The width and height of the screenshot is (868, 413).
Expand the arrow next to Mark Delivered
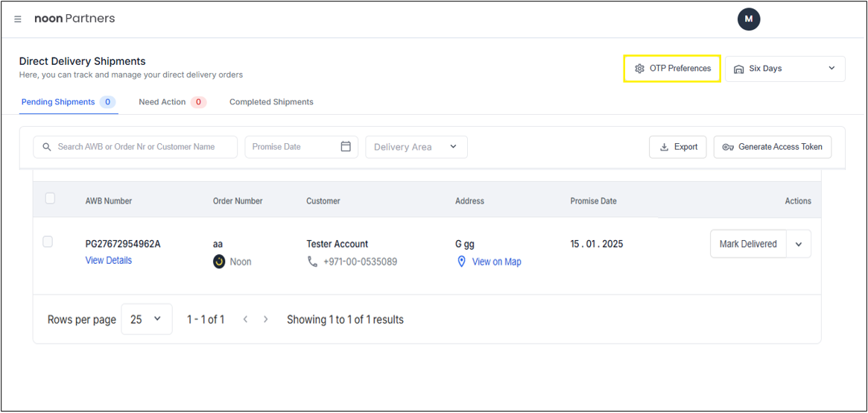coord(799,245)
